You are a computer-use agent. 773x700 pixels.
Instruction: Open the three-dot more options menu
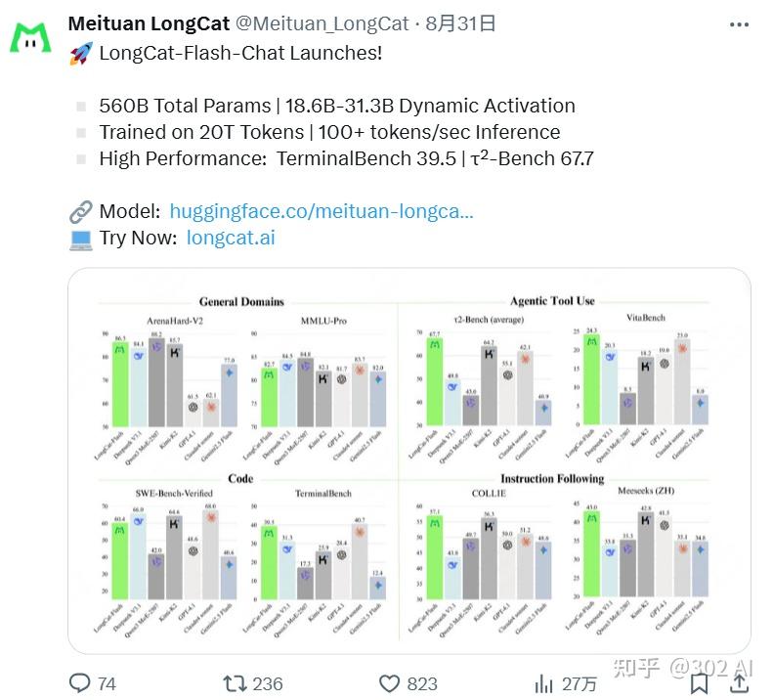coord(740,23)
